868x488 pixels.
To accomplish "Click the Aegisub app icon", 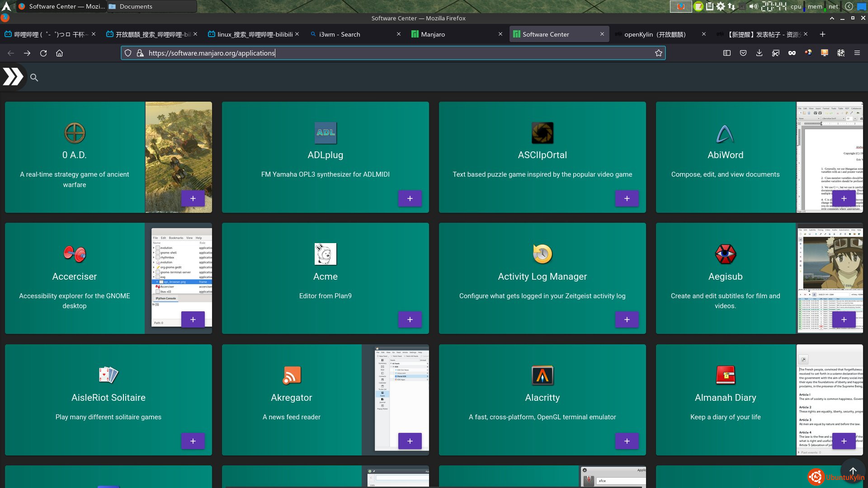I will (x=725, y=254).
